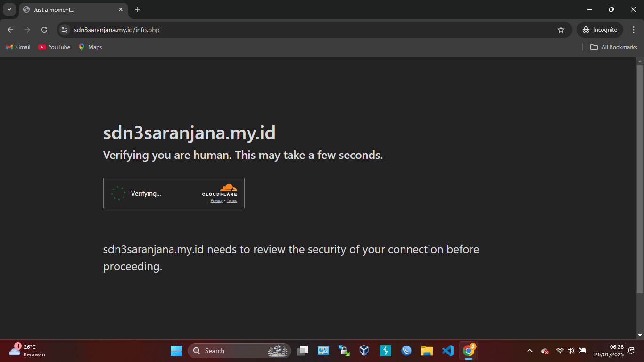Open the All Bookmarks folder
Screen dimensions: 644x362
pos(614,47)
